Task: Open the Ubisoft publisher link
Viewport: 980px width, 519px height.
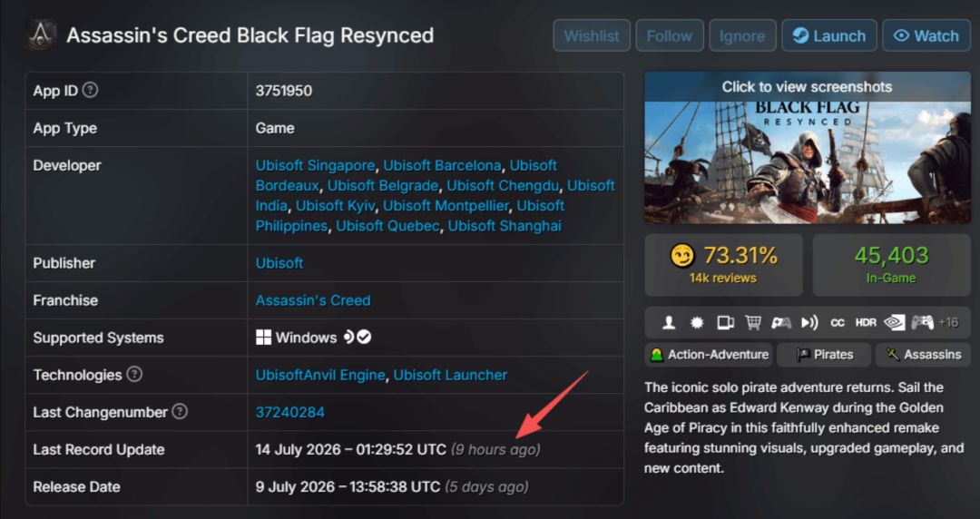Action: [x=279, y=263]
